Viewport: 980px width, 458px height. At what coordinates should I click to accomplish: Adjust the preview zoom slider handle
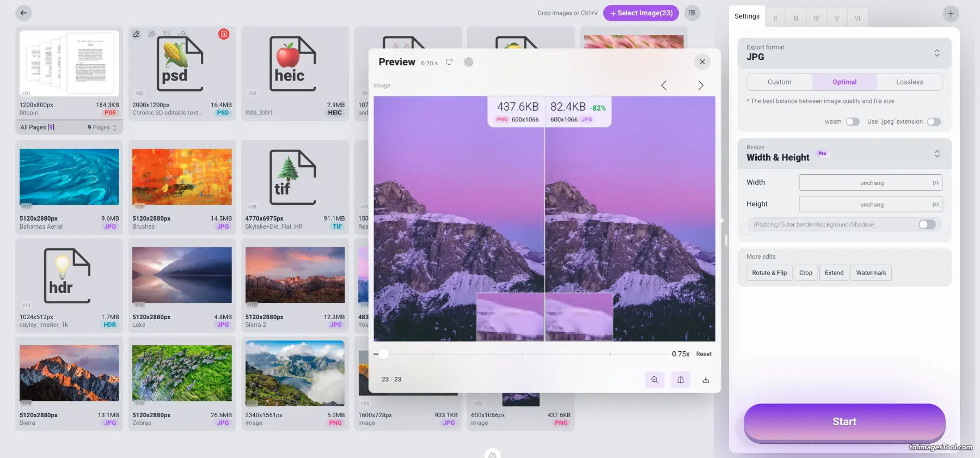[x=384, y=355]
